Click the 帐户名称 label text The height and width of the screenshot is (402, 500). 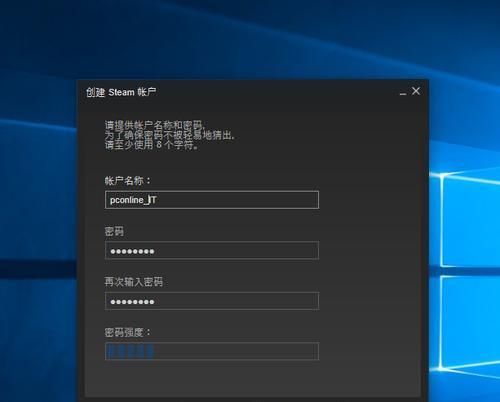pyautogui.click(x=127, y=181)
